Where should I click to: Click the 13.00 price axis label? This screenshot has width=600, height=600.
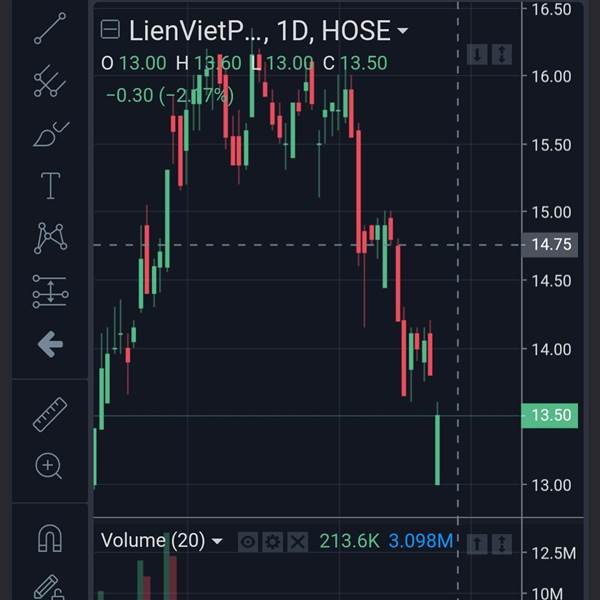pyautogui.click(x=551, y=485)
